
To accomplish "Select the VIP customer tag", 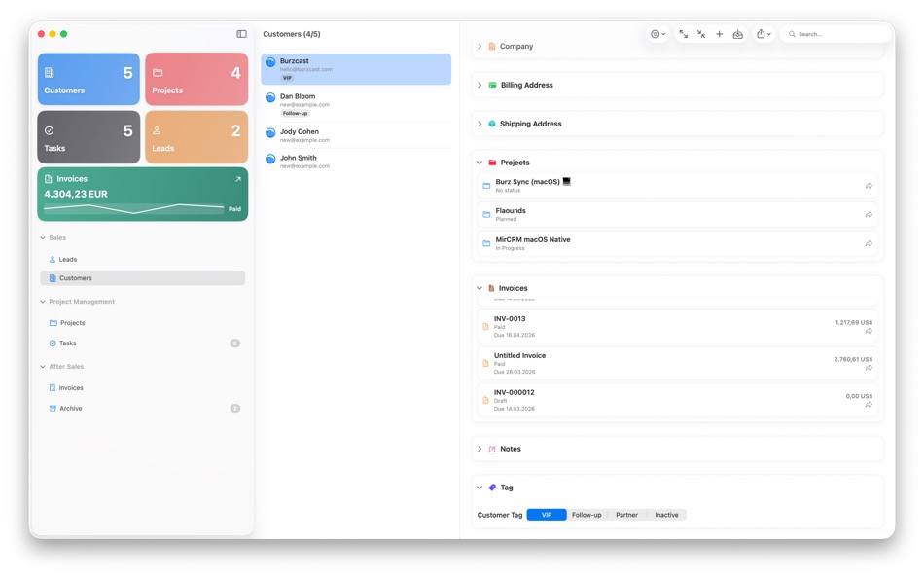I will coord(547,515).
